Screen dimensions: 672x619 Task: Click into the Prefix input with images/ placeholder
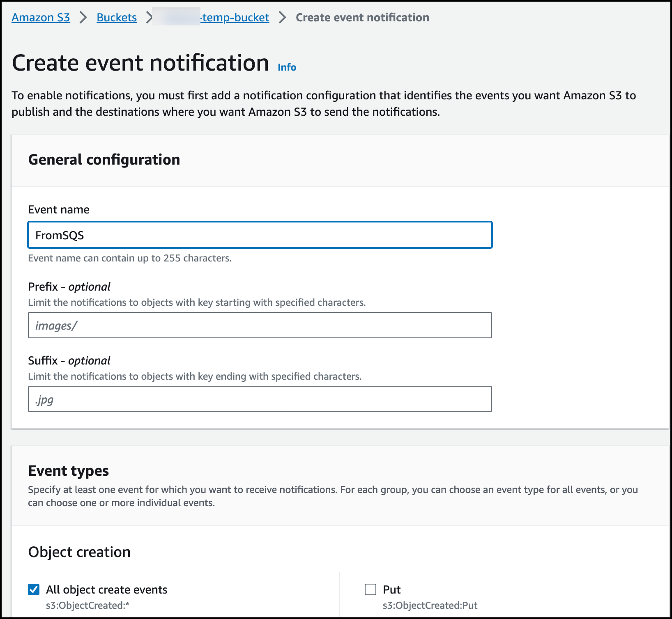(x=260, y=326)
